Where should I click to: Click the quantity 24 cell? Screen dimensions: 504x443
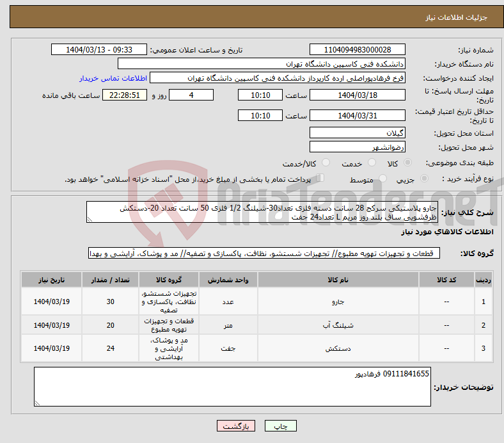(x=110, y=348)
